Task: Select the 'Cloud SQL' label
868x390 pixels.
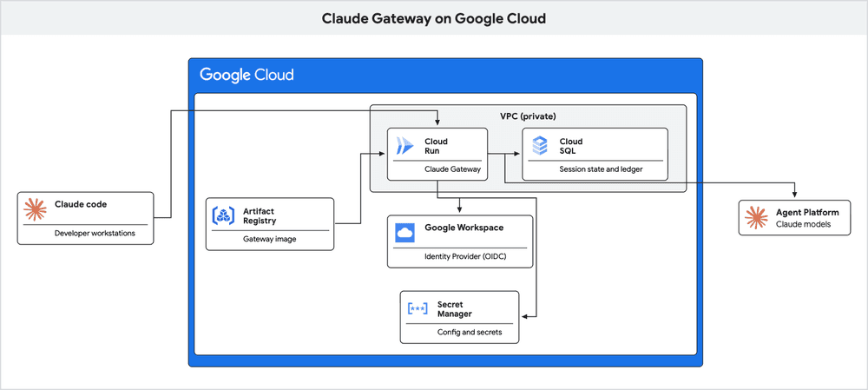Action: click(x=571, y=146)
